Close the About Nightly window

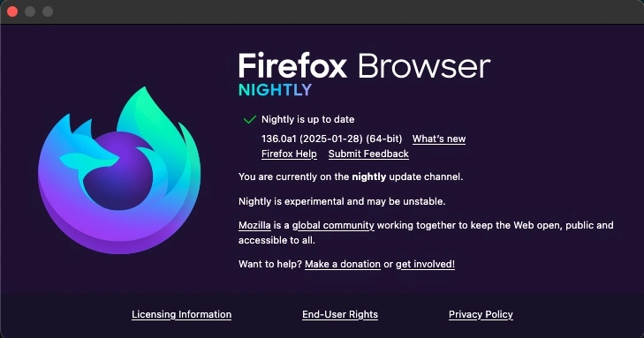coord(12,11)
